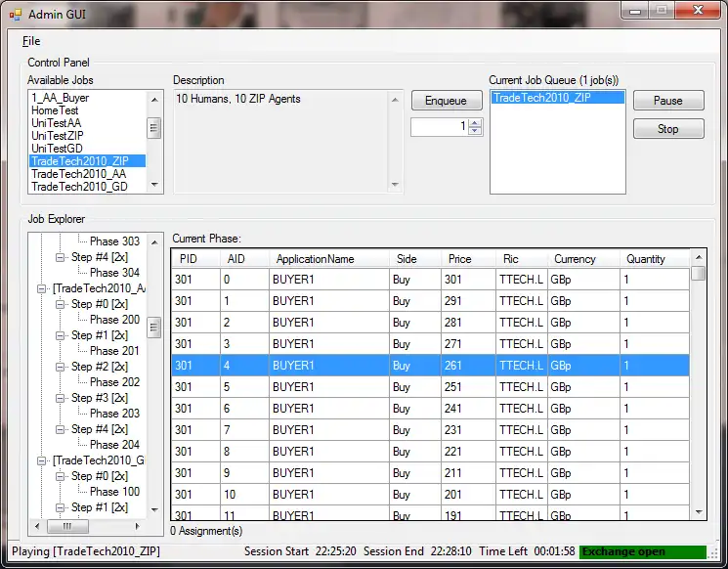Viewport: 728px width, 569px height.
Task: Select Phase 203 in Job Explorer
Action: pos(114,413)
